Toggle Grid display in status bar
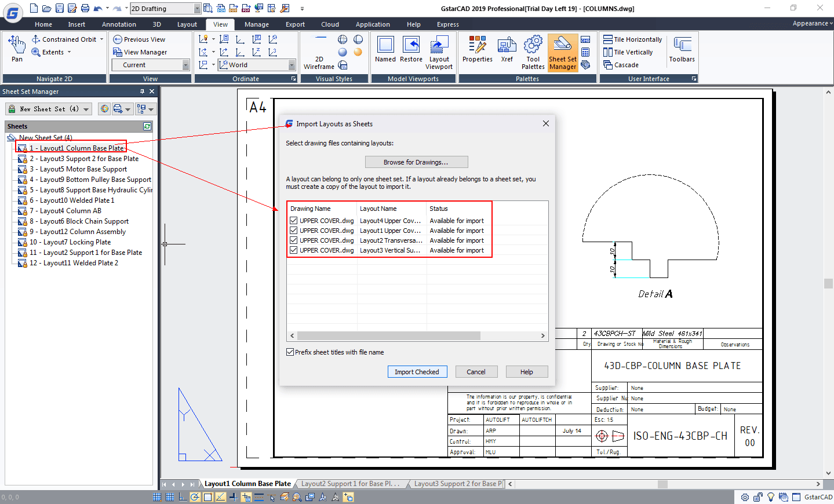The width and height of the screenshot is (834, 504). 170,497
